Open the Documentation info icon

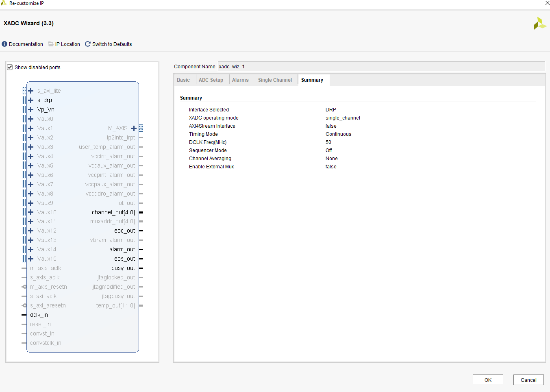(4, 44)
